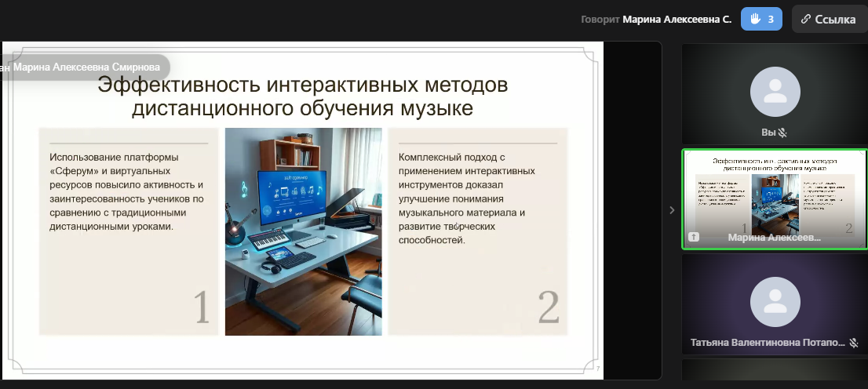868x389 pixels.
Task: Click the screen share icon on Марина's tile
Action: (694, 237)
